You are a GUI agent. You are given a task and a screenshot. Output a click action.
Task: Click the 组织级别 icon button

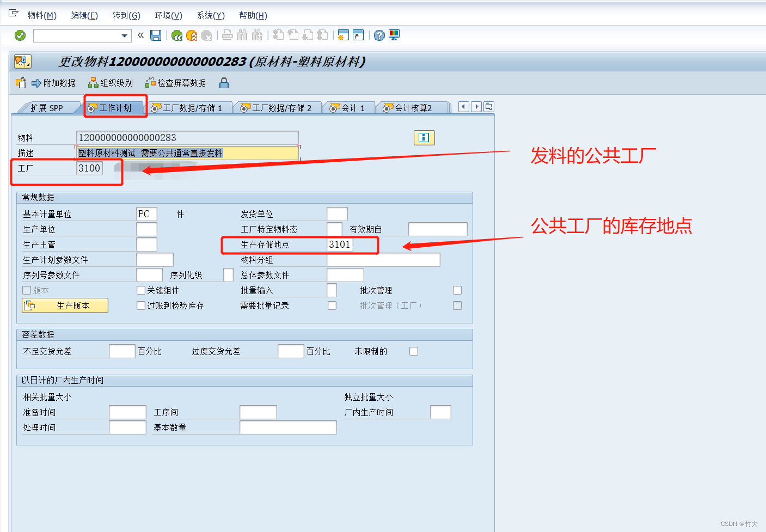pyautogui.click(x=111, y=83)
